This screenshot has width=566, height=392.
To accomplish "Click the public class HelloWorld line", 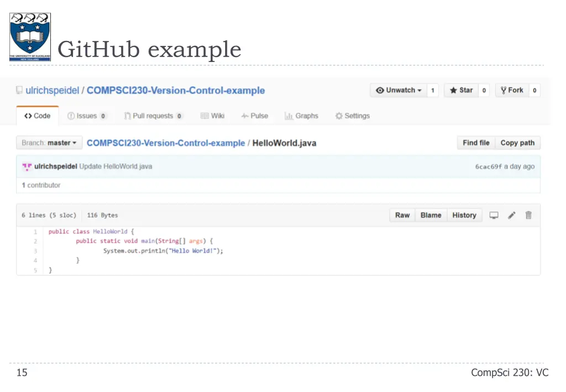I will 91,232.
